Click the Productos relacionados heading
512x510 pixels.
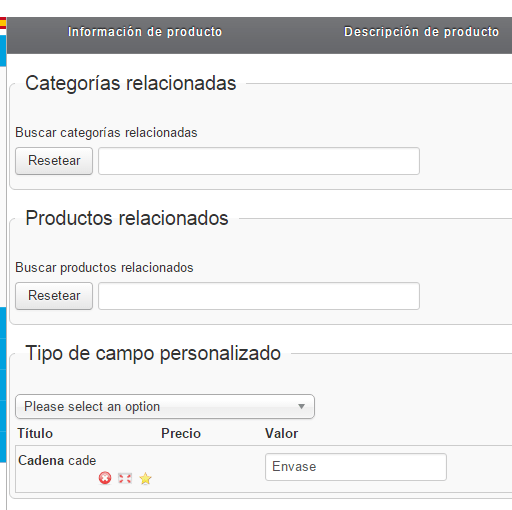pos(127,218)
